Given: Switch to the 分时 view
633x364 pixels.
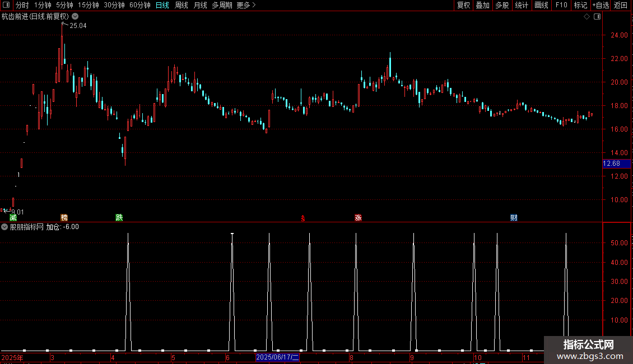Looking at the screenshot, I should tap(22, 5).
